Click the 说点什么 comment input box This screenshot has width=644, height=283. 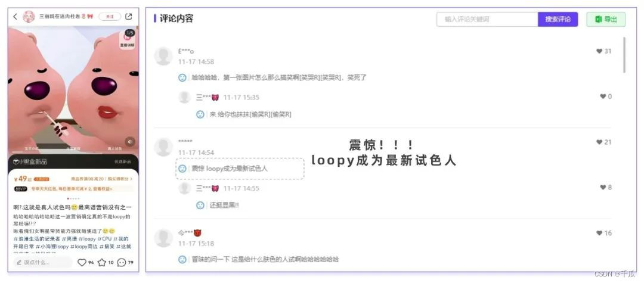[x=42, y=263]
